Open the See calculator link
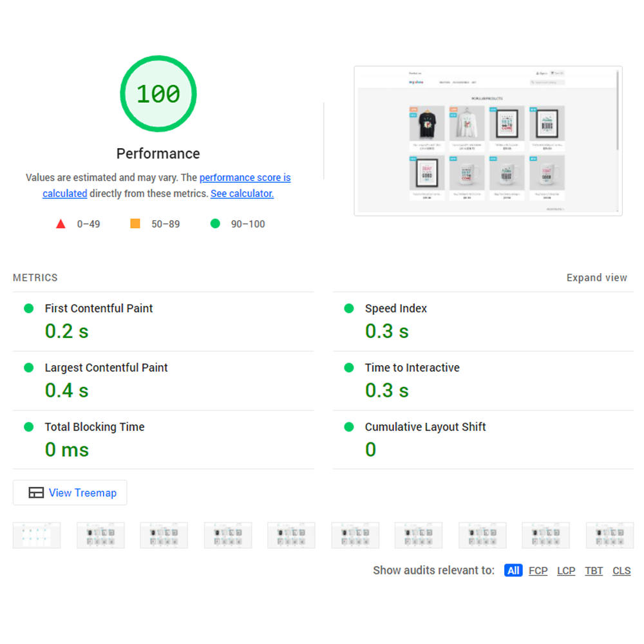 tap(242, 193)
